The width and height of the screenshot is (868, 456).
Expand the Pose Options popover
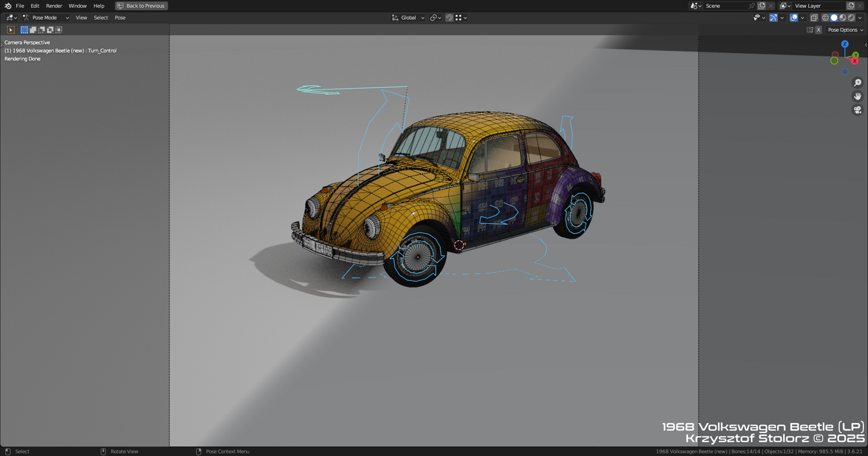tap(845, 30)
